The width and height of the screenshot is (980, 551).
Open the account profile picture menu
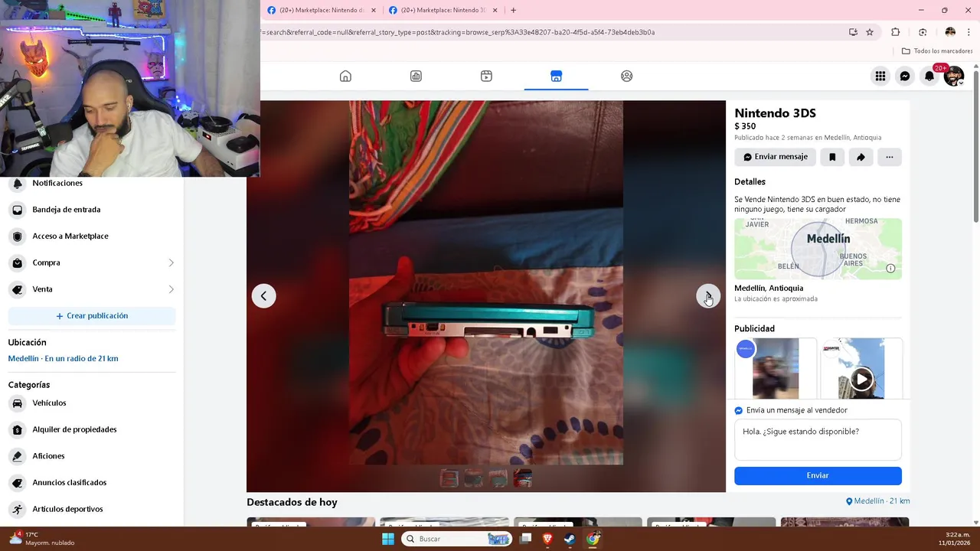pyautogui.click(x=953, y=77)
